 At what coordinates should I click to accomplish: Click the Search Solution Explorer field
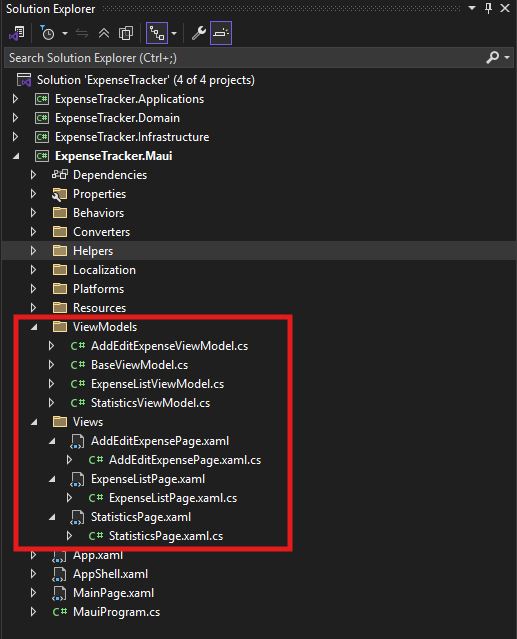[x=244, y=57]
